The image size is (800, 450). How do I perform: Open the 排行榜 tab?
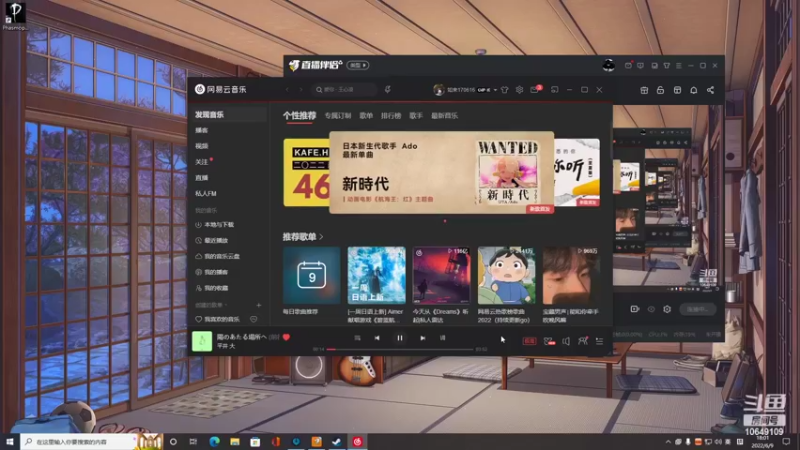coord(391,116)
